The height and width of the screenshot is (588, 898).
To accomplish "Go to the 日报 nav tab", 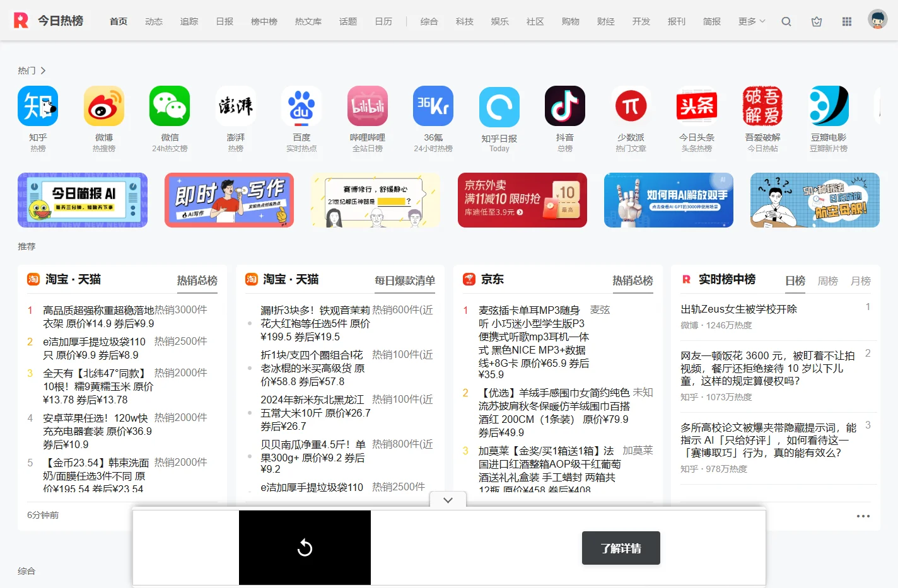I will pos(224,21).
